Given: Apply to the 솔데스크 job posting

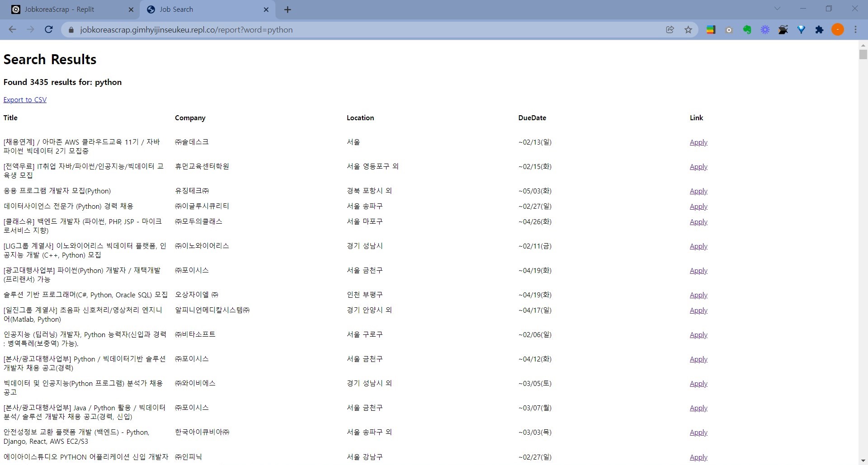Looking at the screenshot, I should (x=698, y=142).
